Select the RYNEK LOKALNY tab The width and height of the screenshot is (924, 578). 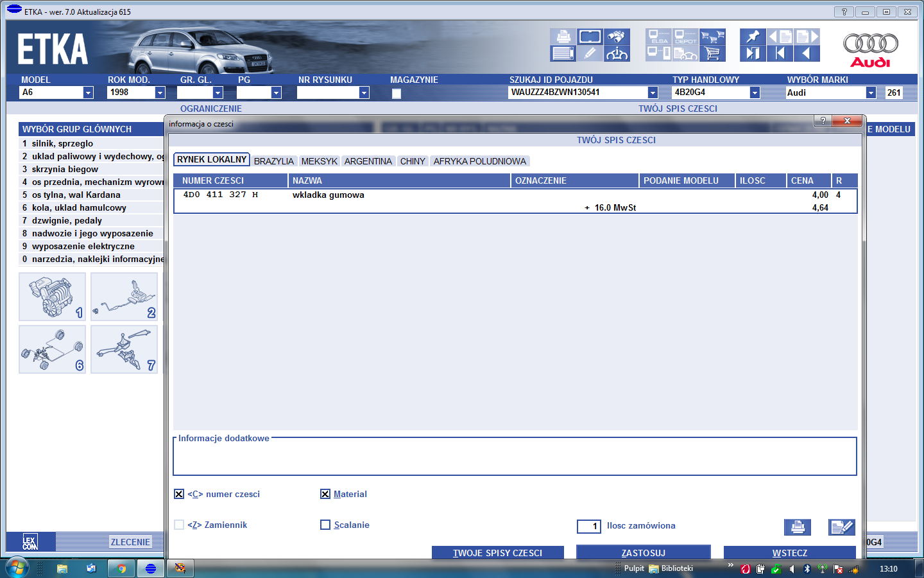pyautogui.click(x=212, y=159)
